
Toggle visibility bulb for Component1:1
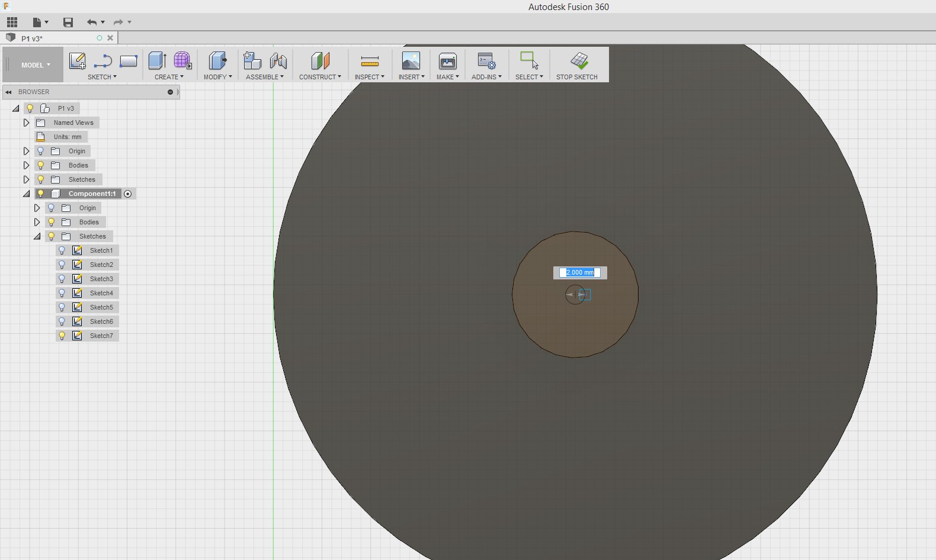[41, 194]
